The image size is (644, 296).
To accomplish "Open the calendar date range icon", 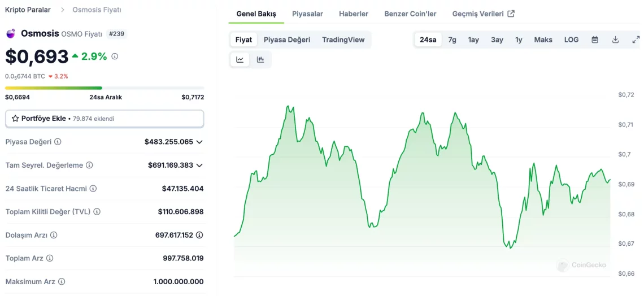I will (x=595, y=40).
